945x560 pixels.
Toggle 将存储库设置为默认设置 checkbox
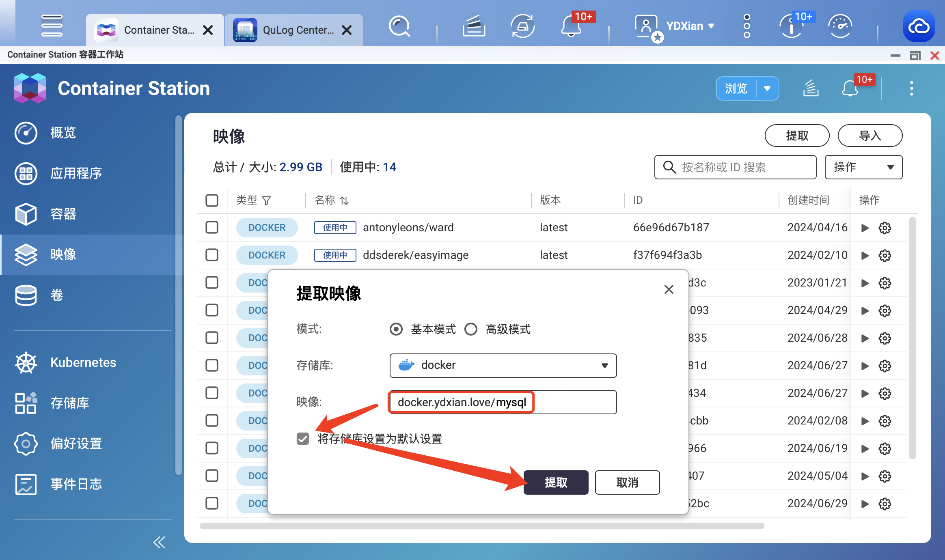302,439
